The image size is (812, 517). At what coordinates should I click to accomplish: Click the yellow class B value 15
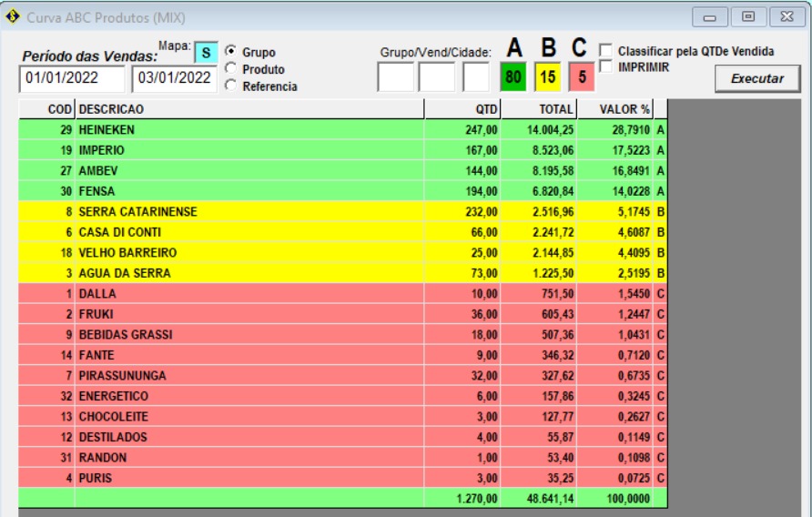coord(547,78)
